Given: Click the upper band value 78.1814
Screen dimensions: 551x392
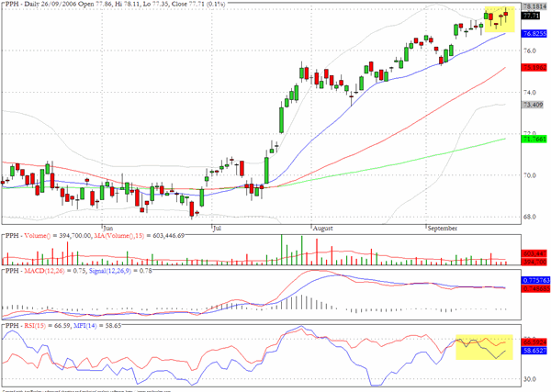Looking at the screenshot, I should [x=534, y=6].
